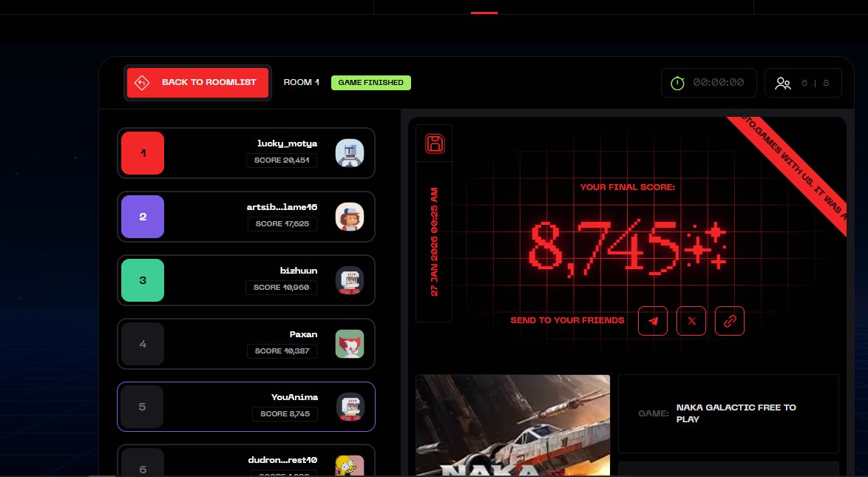Screen dimensions: 868x477
Task: Click the Game: label
Action: 653,413
